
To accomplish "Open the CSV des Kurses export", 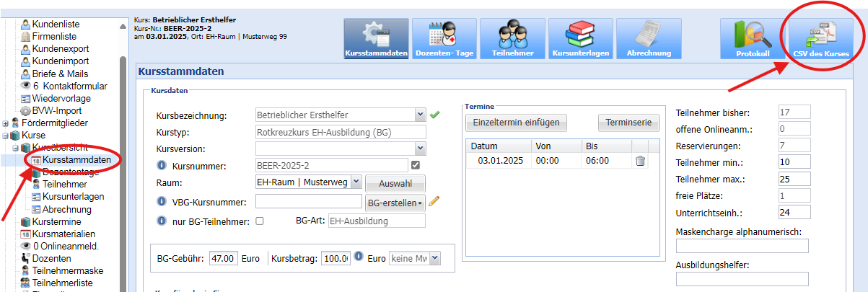I will point(820,39).
